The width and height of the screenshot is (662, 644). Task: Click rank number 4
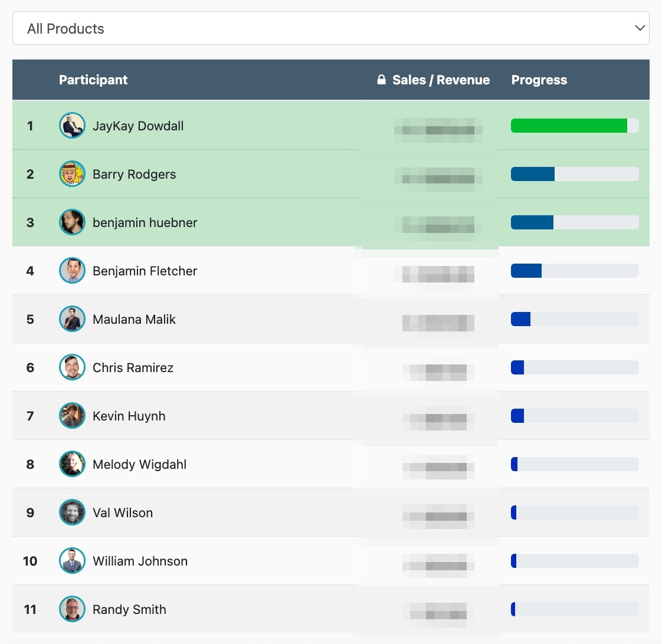(x=30, y=271)
